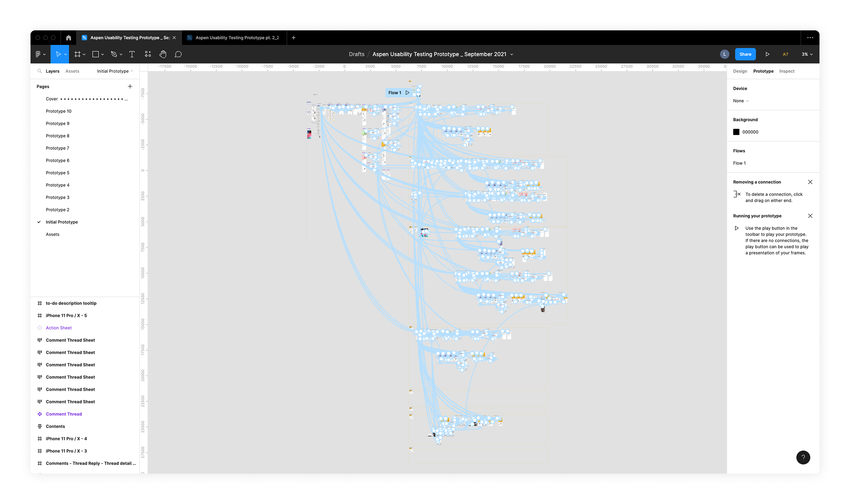The width and height of the screenshot is (850, 504).
Task: Open the Resources components tool
Action: coord(148,54)
